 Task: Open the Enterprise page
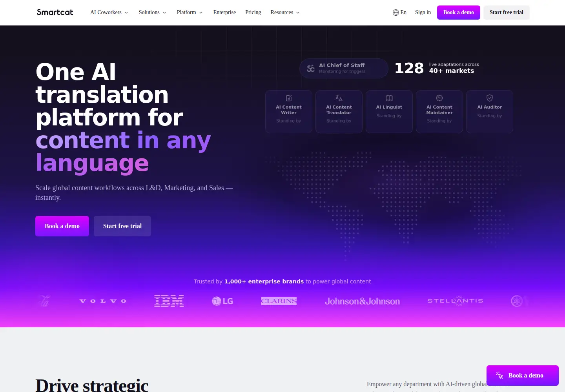tap(224, 13)
